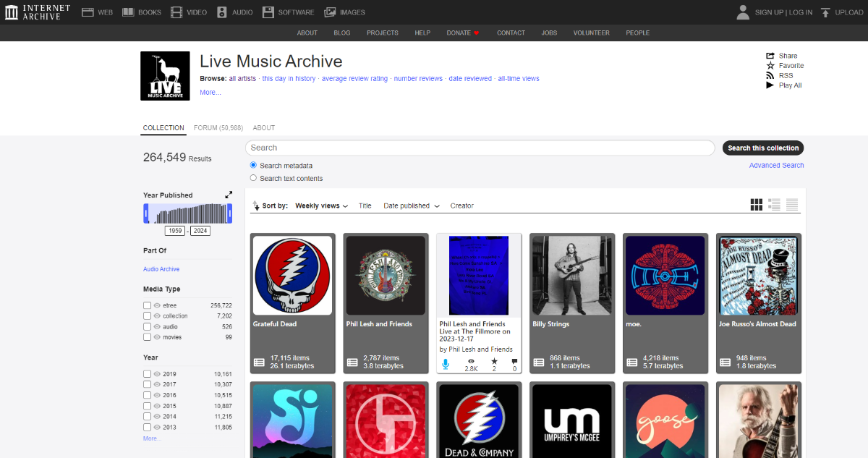The height and width of the screenshot is (458, 868).
Task: Open the Advanced Search link
Action: point(776,166)
